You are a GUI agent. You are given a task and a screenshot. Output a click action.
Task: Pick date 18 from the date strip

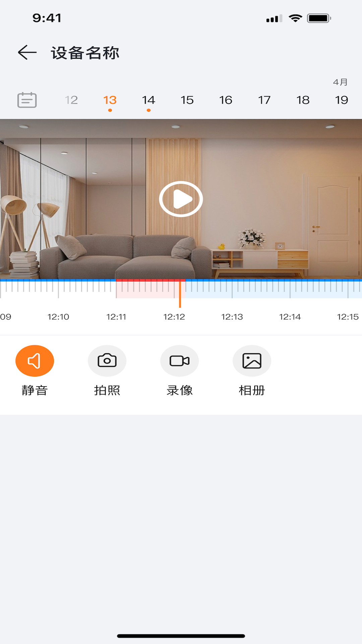tap(303, 100)
